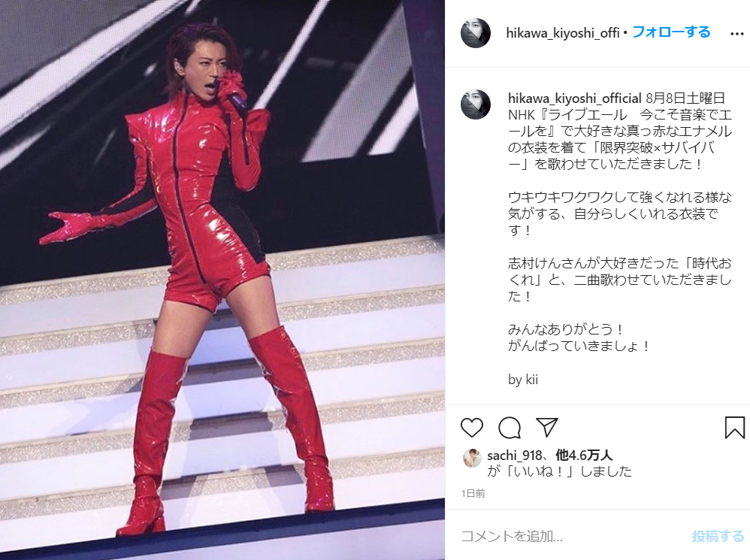Share the post with the paper plane icon

click(546, 427)
